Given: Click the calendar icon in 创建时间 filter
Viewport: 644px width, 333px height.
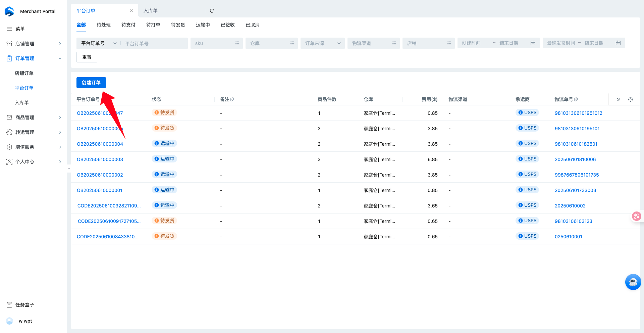Looking at the screenshot, I should point(533,43).
